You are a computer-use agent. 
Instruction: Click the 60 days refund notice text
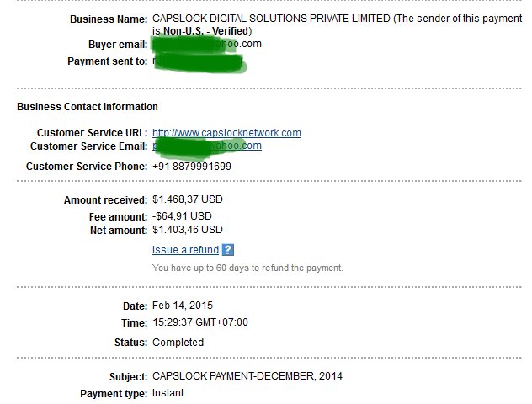point(247,268)
